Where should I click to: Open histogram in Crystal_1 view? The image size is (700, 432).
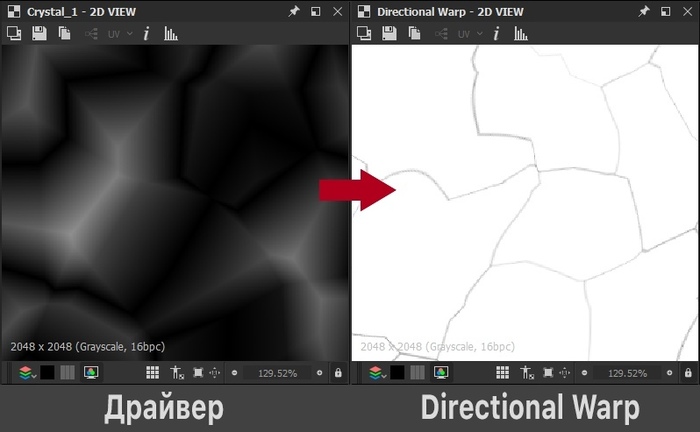coord(170,33)
